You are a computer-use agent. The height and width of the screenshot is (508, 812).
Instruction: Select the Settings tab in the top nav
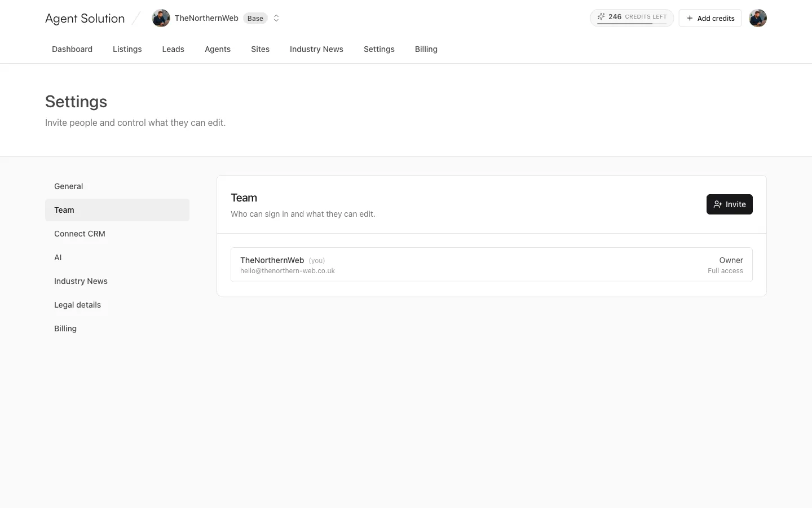379,49
